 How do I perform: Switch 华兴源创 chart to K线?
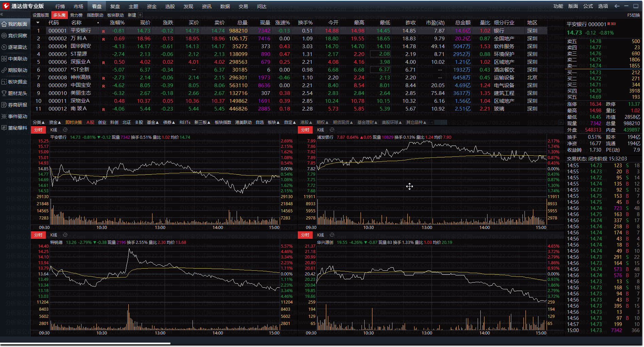point(320,235)
